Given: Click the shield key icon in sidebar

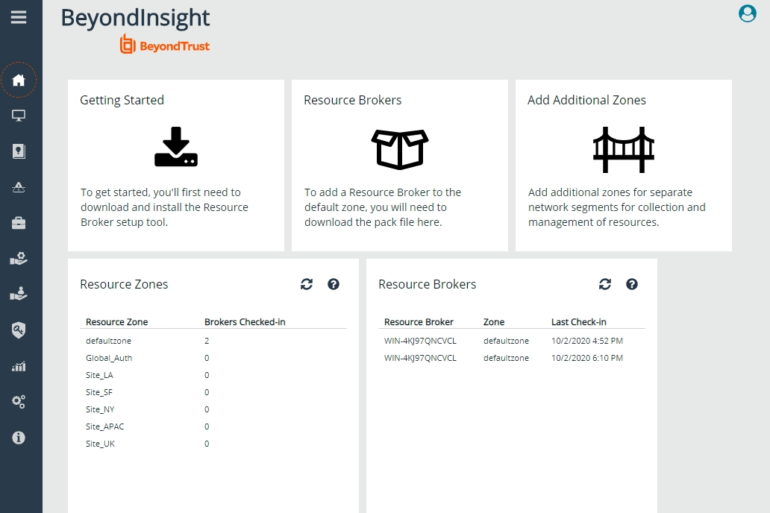Looking at the screenshot, I should pos(18,330).
